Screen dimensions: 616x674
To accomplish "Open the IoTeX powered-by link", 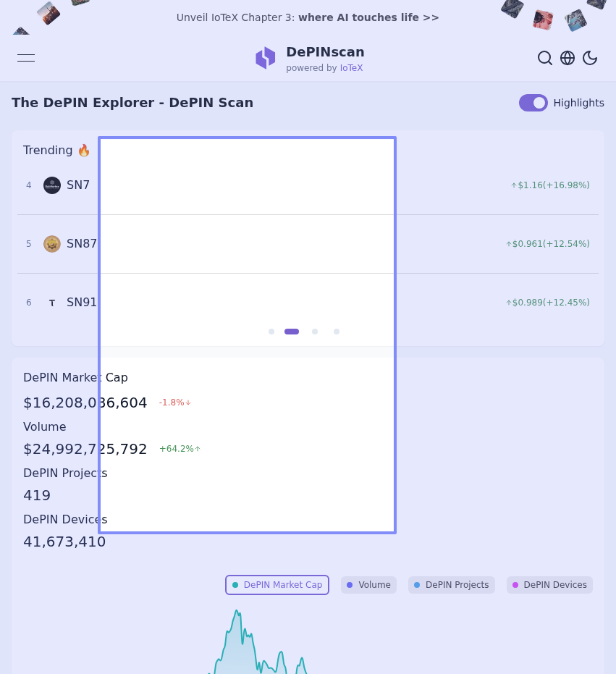I will tap(351, 68).
